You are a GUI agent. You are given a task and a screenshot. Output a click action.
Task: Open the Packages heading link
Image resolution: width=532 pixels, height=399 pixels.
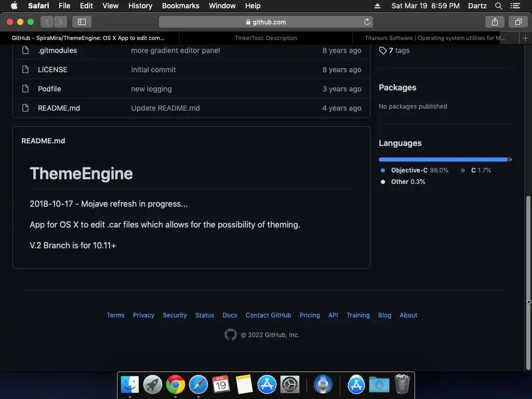[397, 87]
